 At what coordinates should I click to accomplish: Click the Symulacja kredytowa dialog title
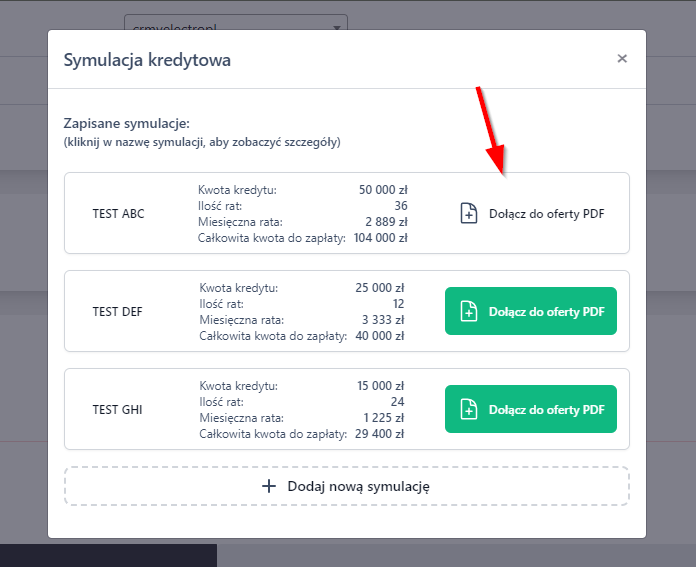[x=147, y=60]
